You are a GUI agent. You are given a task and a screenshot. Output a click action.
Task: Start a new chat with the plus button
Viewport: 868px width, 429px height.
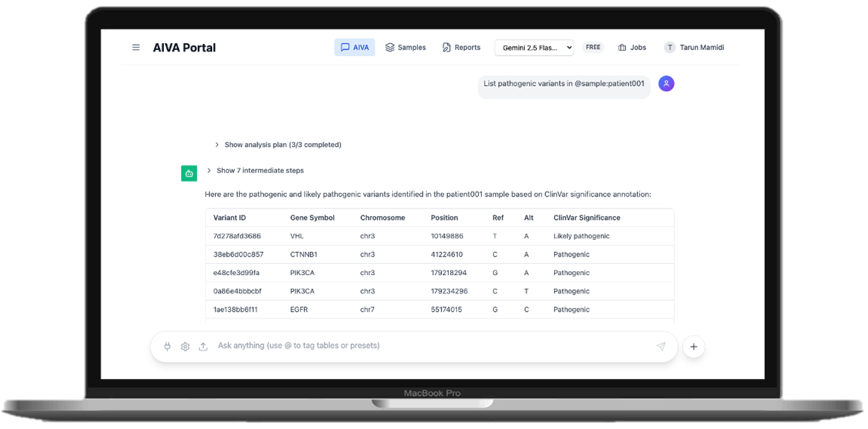(693, 346)
